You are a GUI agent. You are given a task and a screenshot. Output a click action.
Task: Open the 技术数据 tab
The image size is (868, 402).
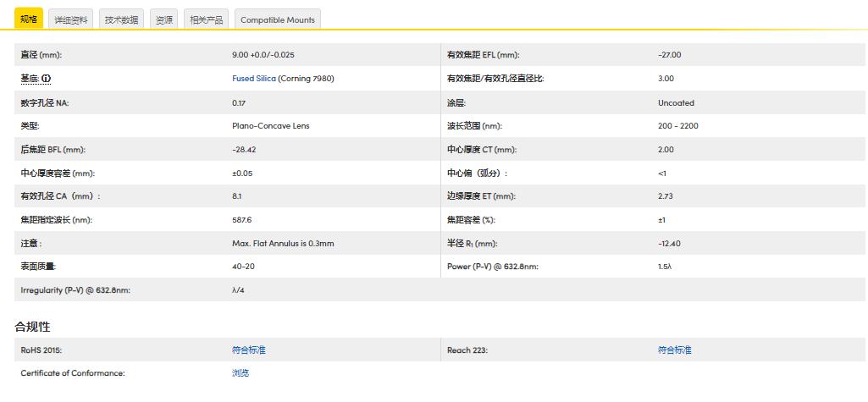[x=121, y=19]
